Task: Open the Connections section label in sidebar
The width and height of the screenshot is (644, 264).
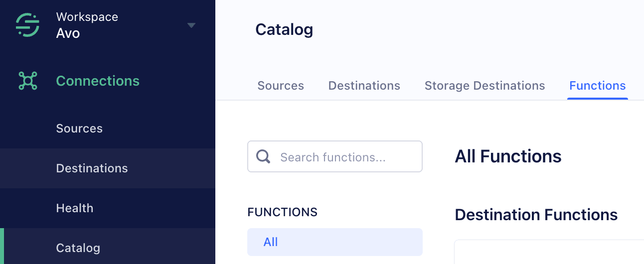Action: 98,81
